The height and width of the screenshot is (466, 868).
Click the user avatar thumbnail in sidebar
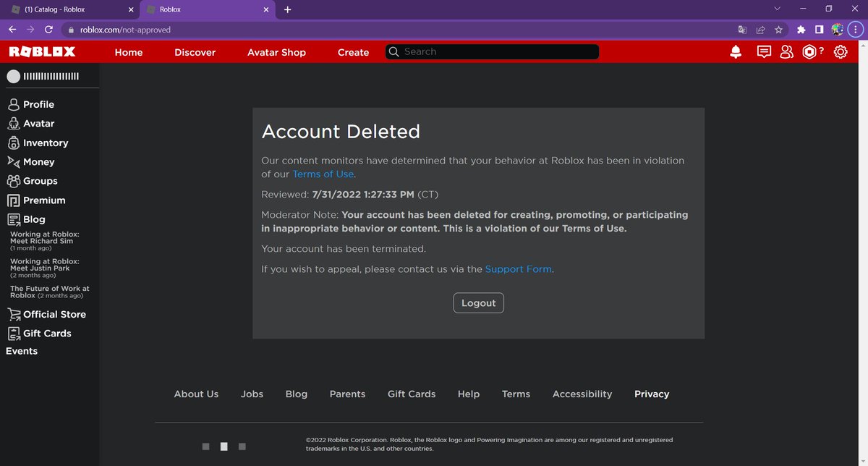tap(13, 76)
